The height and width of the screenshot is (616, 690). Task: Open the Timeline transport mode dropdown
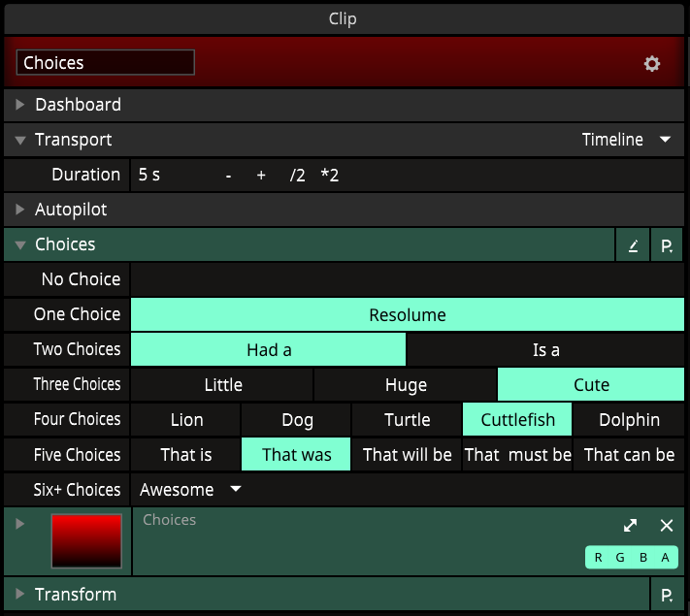(x=626, y=140)
